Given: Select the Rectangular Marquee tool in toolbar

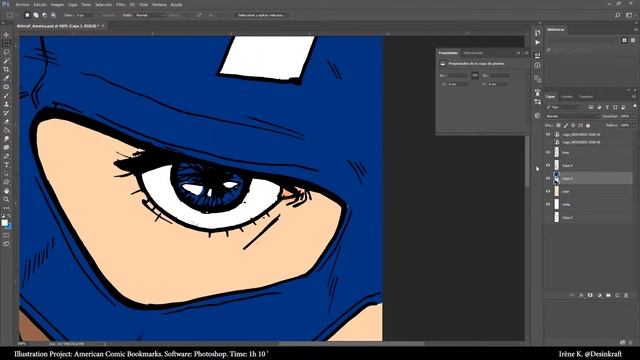Looking at the screenshot, I should [x=6, y=43].
